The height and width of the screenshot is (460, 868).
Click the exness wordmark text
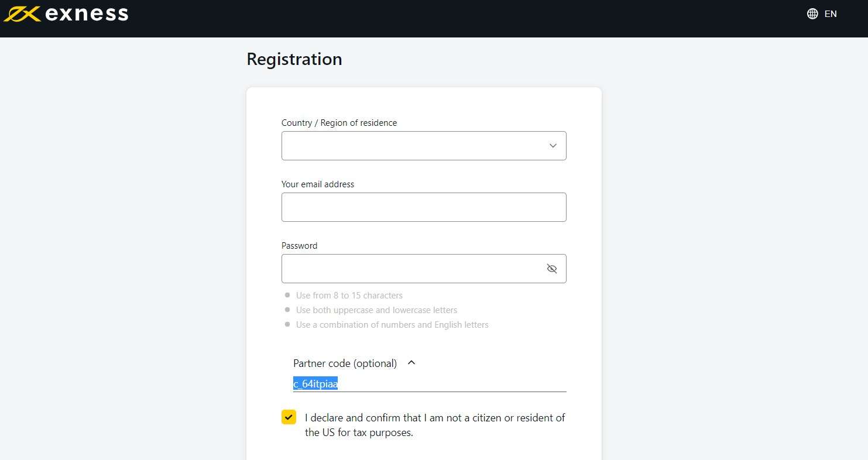(x=86, y=14)
